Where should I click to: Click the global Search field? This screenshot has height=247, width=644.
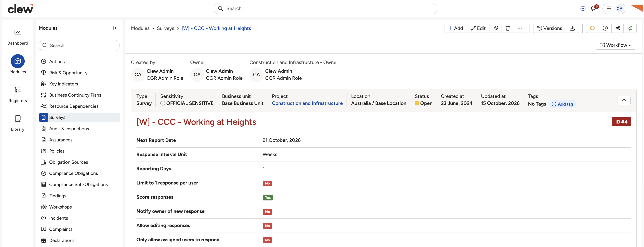tap(325, 9)
